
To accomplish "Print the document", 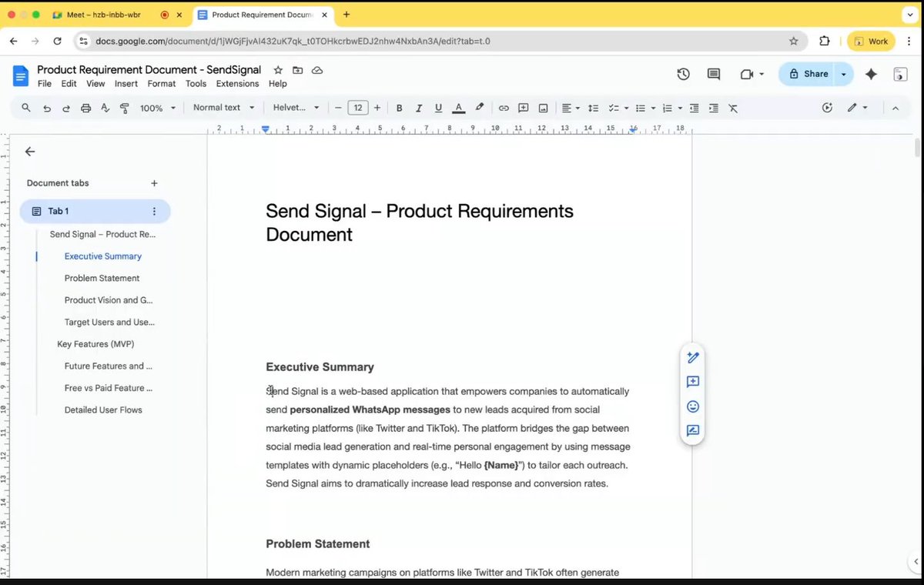I will tap(85, 108).
